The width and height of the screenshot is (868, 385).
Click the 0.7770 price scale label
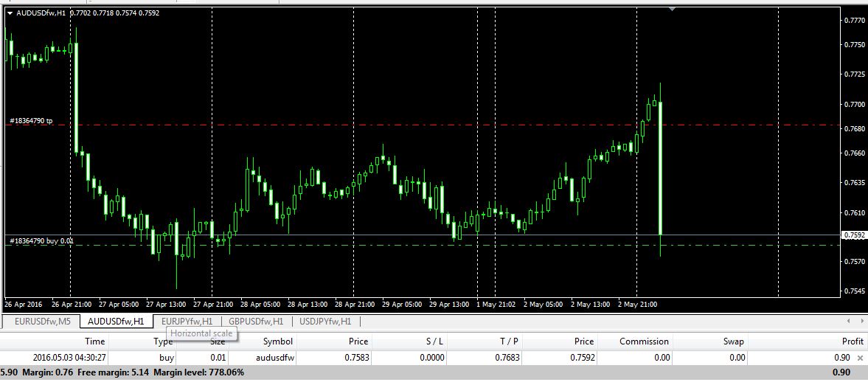click(855, 21)
